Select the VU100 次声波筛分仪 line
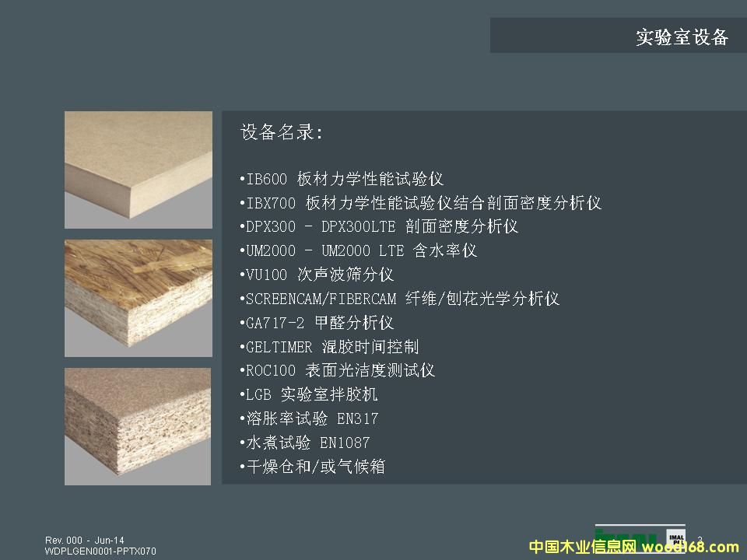This screenshot has width=747, height=560. 317,275
